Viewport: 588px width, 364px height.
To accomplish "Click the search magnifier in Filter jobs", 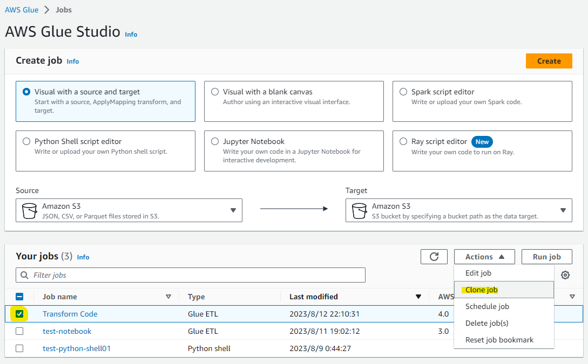I will [24, 275].
